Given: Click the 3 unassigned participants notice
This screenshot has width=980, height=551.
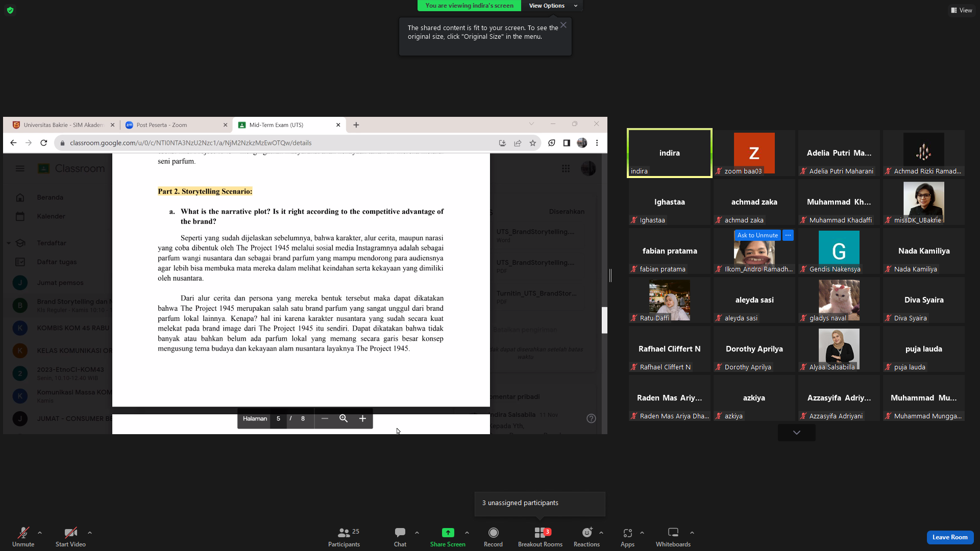Looking at the screenshot, I should click(x=540, y=504).
